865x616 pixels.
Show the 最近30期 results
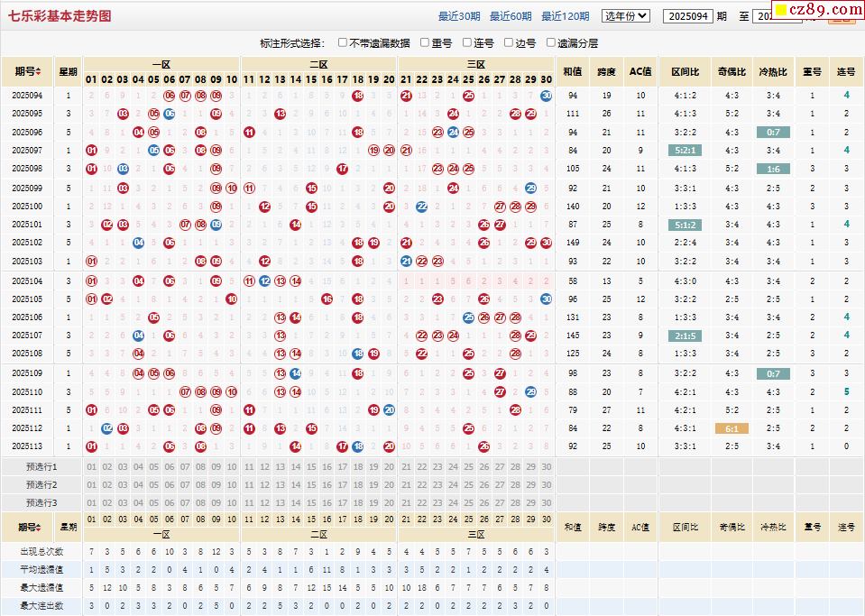(459, 16)
